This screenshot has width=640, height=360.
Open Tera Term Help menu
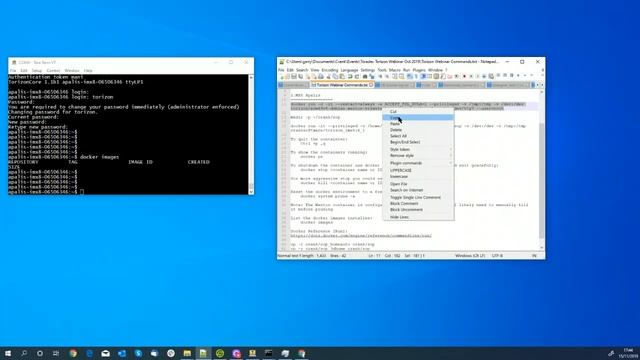click(88, 71)
